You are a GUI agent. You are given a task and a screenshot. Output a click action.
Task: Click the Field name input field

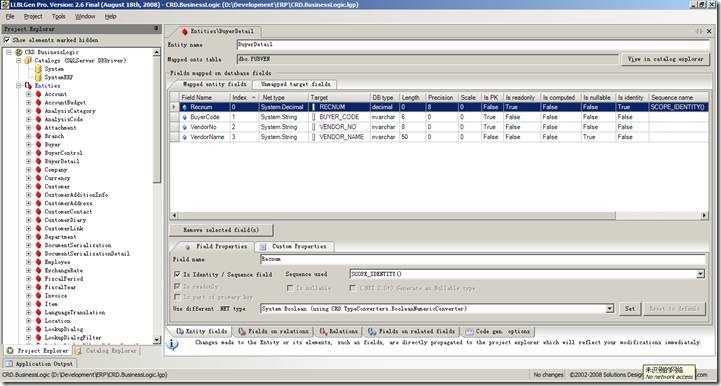pos(483,259)
